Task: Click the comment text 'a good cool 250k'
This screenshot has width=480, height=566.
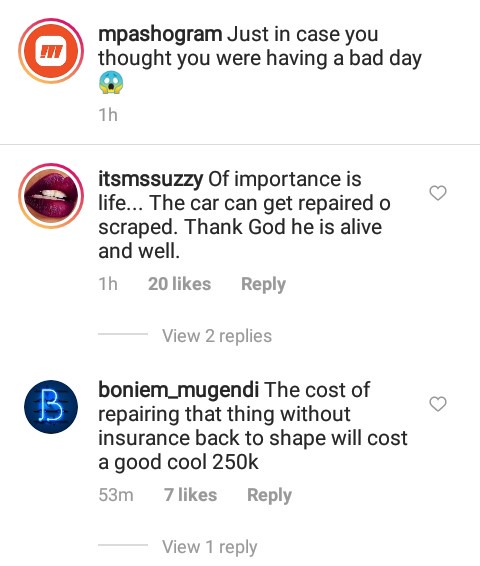Action: click(x=178, y=462)
